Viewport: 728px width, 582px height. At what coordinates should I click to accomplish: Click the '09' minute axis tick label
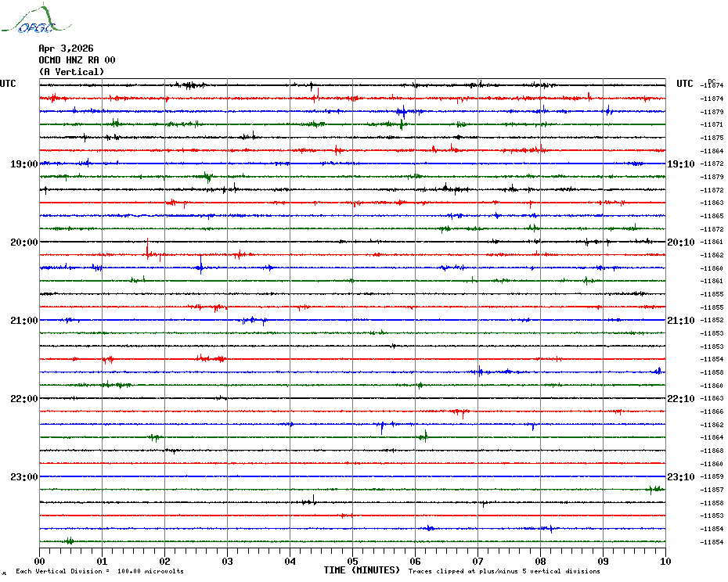coord(603,561)
